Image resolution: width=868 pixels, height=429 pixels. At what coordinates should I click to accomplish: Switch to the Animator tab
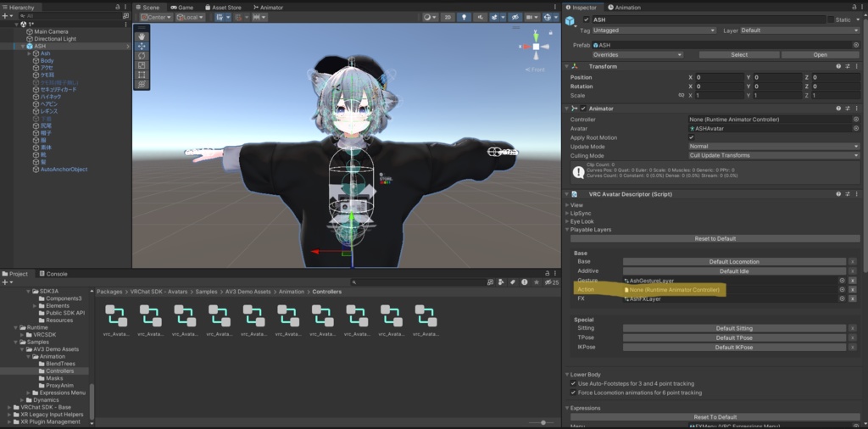pos(268,7)
